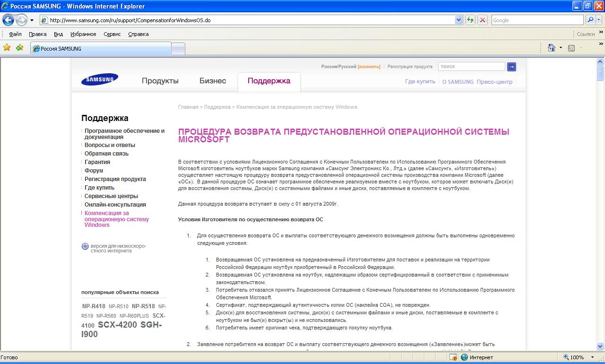Image resolution: width=605 pixels, height=364 pixels.
Task: Click Регистрация продукта in the top header
Action: 410,67
